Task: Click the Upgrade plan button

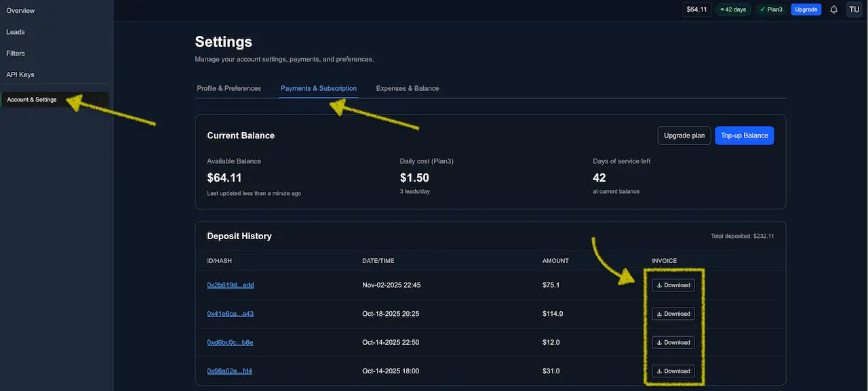Action: point(684,135)
